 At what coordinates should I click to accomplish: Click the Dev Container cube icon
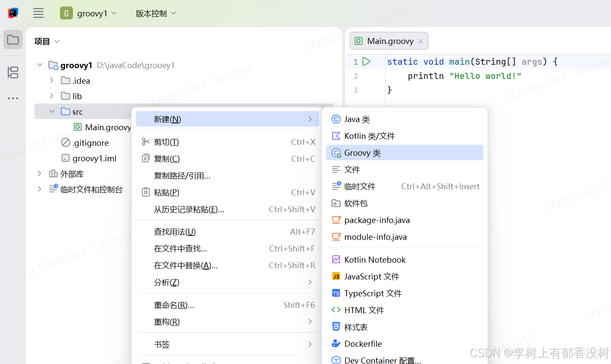(x=336, y=360)
